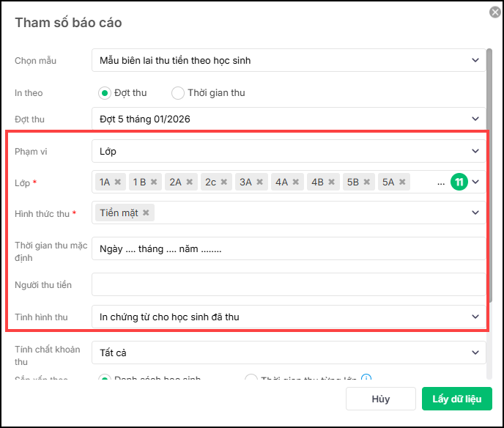Select the Đợt thu radio option
Screen dimensions: 504x428
105,93
